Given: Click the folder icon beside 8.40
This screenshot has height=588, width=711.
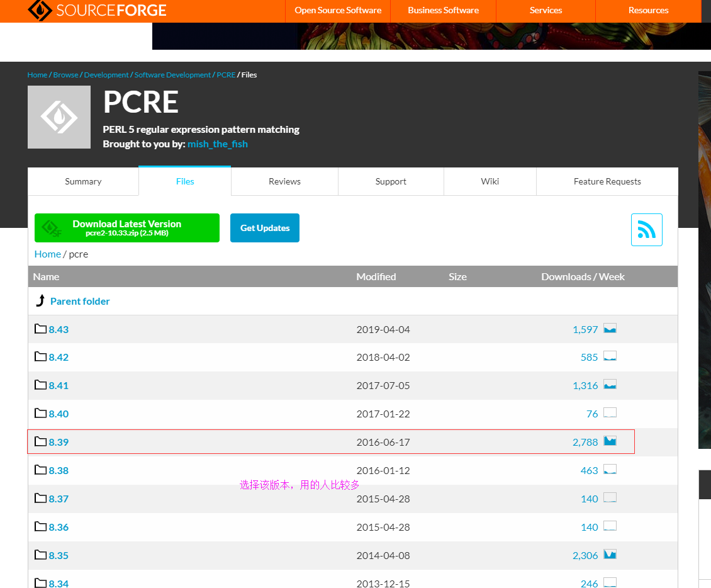Looking at the screenshot, I should (x=41, y=413).
